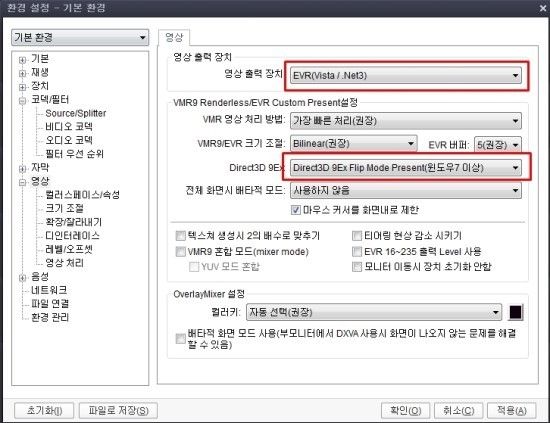Enable 모니터 이동시 장치 초기화 안함

coord(357,267)
